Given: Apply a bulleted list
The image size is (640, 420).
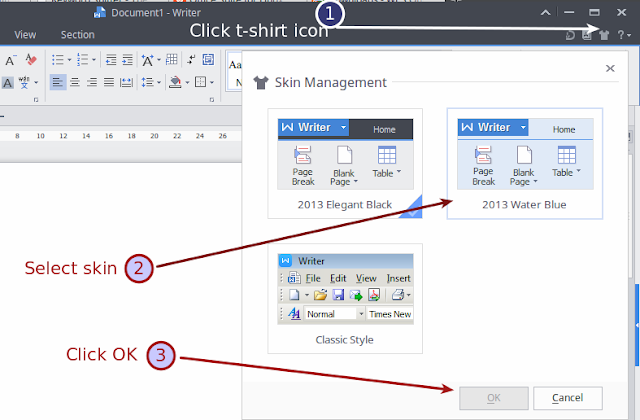Looking at the screenshot, I should [58, 60].
